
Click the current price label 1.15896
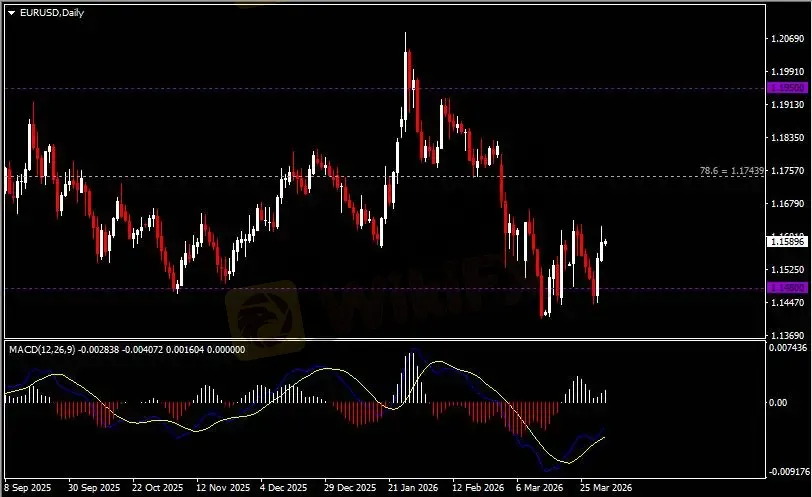coord(784,241)
